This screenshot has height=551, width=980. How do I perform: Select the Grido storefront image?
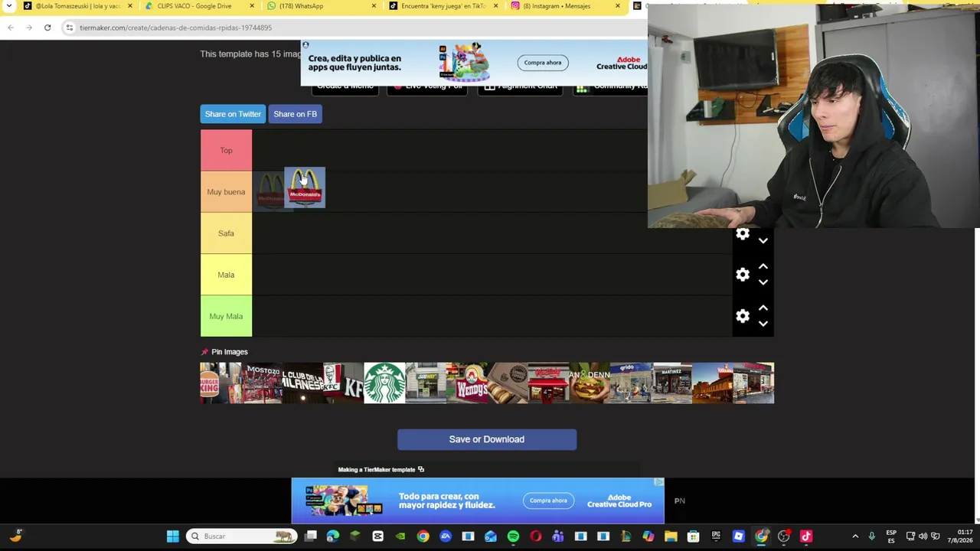coord(631,383)
